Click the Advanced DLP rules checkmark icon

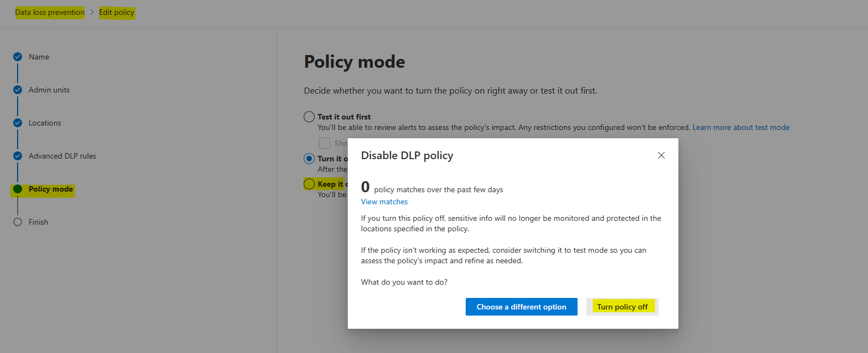18,156
